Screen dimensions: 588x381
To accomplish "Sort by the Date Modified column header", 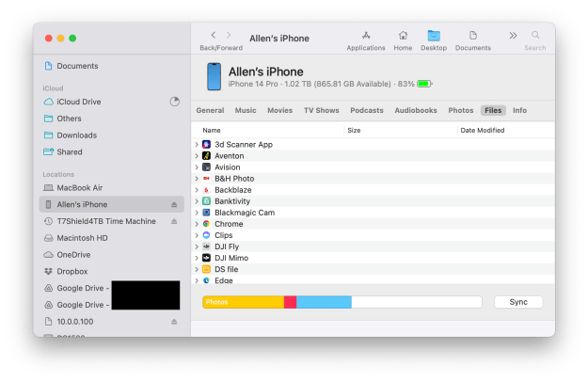I will tap(483, 130).
